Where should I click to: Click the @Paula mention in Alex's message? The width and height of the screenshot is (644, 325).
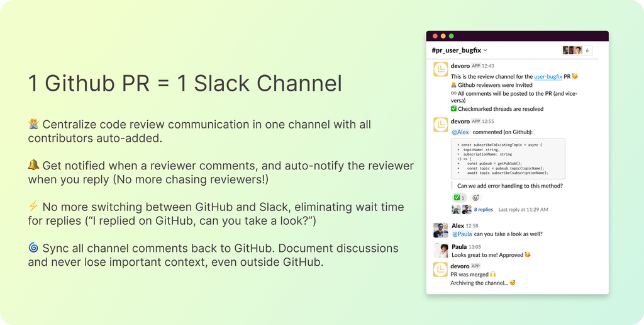[x=462, y=234]
